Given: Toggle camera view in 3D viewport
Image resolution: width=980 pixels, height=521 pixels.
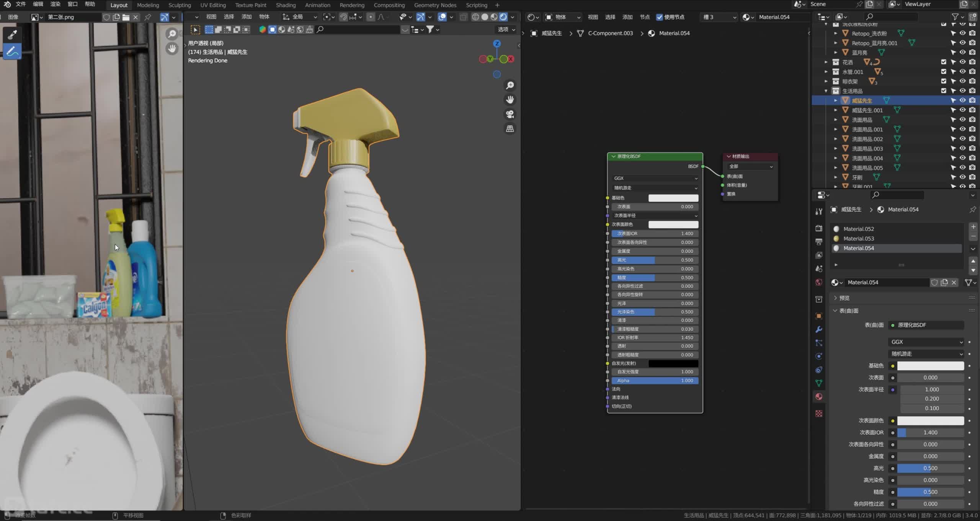Looking at the screenshot, I should tap(510, 114).
